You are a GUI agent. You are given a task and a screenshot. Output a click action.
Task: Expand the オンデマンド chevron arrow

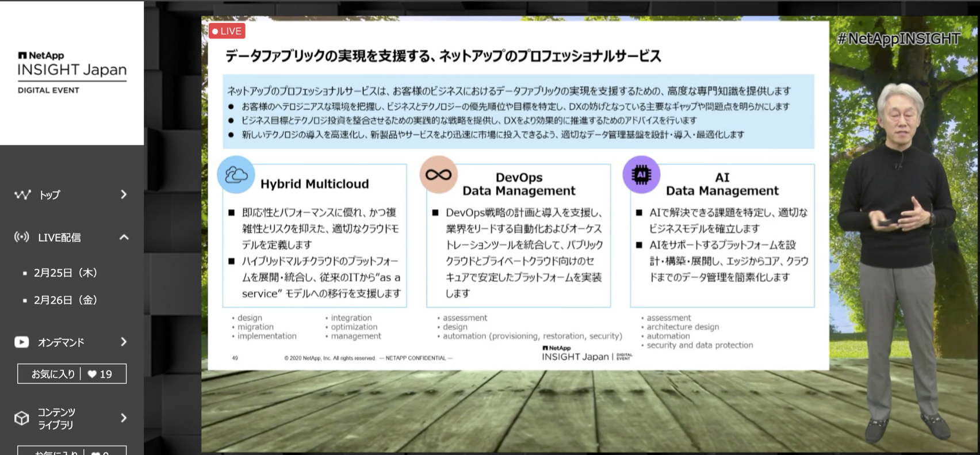(124, 342)
